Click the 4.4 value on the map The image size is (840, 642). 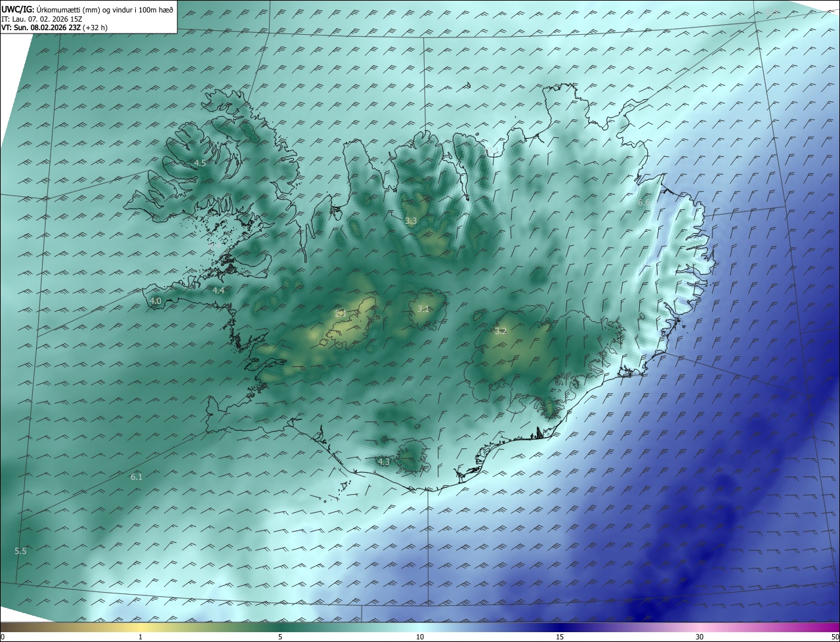point(219,290)
